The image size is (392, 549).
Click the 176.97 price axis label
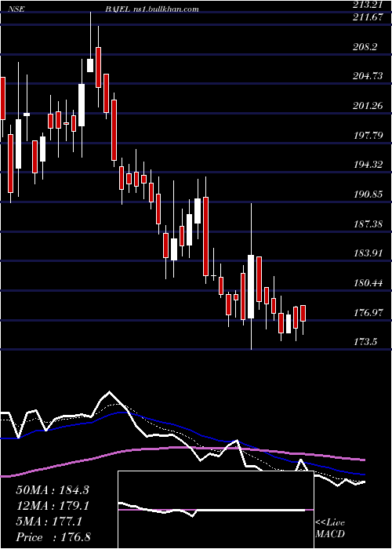tap(368, 312)
